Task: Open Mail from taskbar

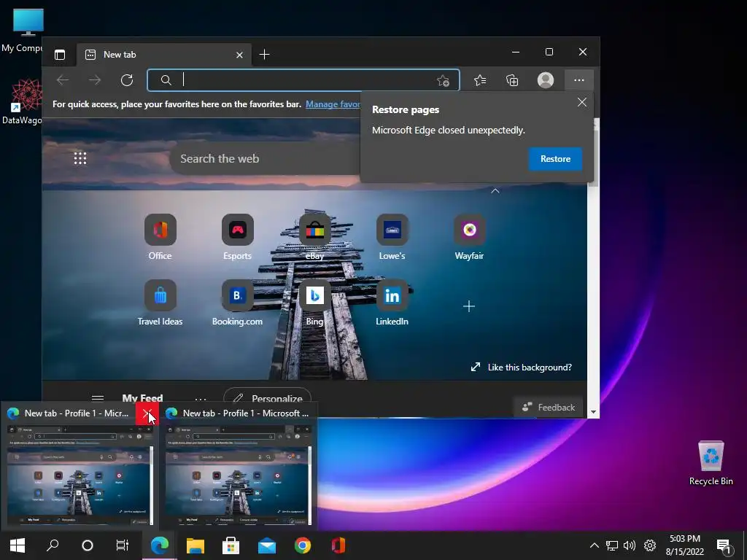Action: point(267,545)
